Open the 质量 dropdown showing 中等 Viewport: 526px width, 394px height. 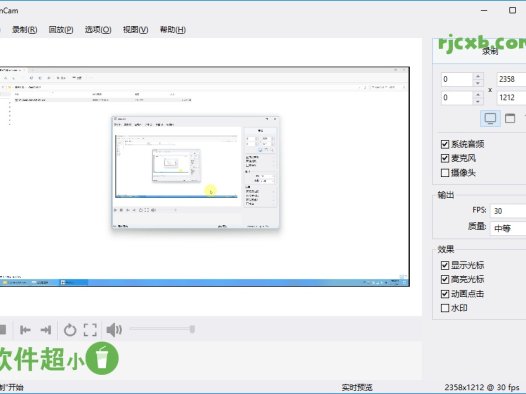[x=508, y=229]
